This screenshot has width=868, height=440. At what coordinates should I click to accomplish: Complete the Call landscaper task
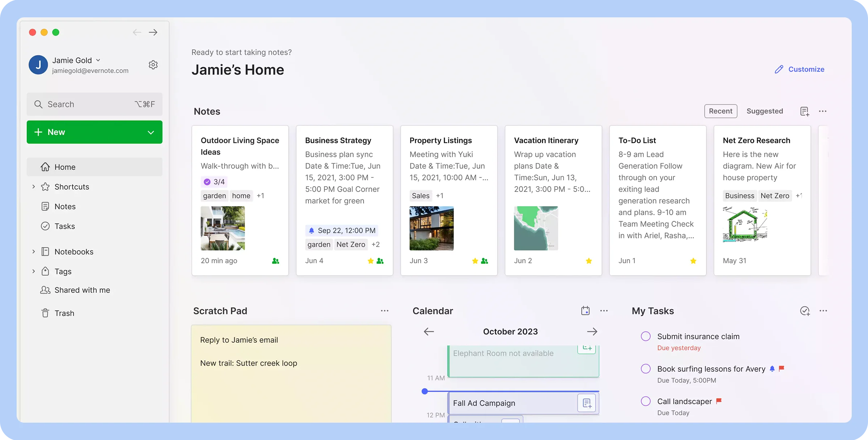click(646, 401)
